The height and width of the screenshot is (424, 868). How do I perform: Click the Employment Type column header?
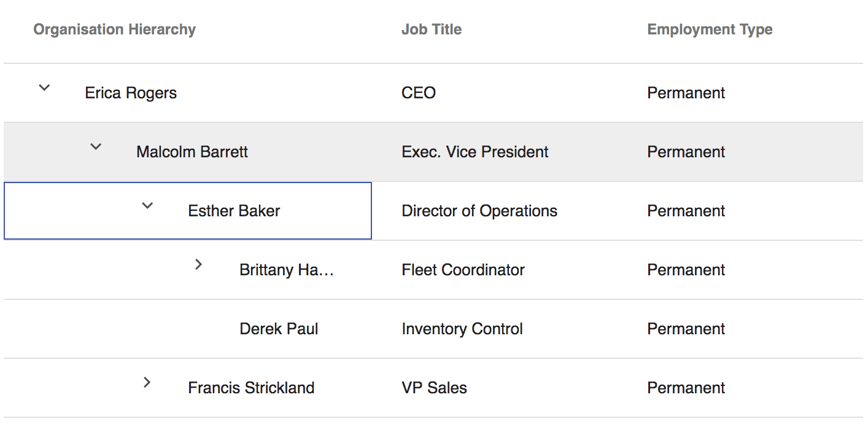point(710,29)
